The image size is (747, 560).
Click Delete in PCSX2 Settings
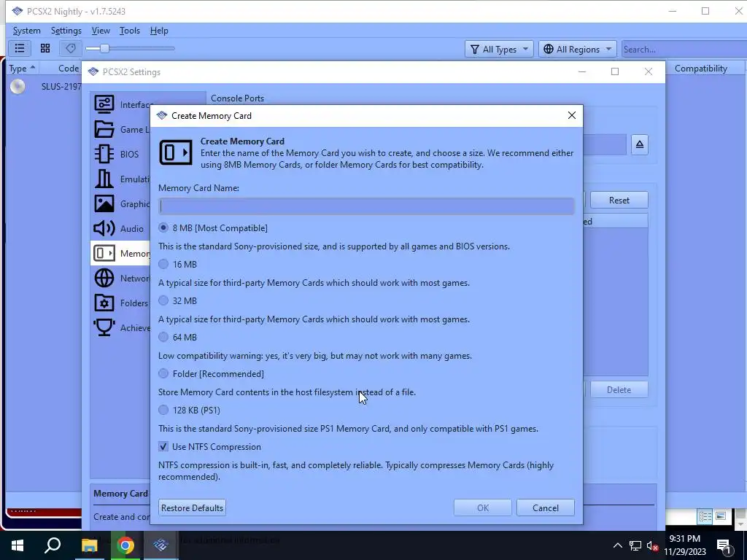click(619, 389)
